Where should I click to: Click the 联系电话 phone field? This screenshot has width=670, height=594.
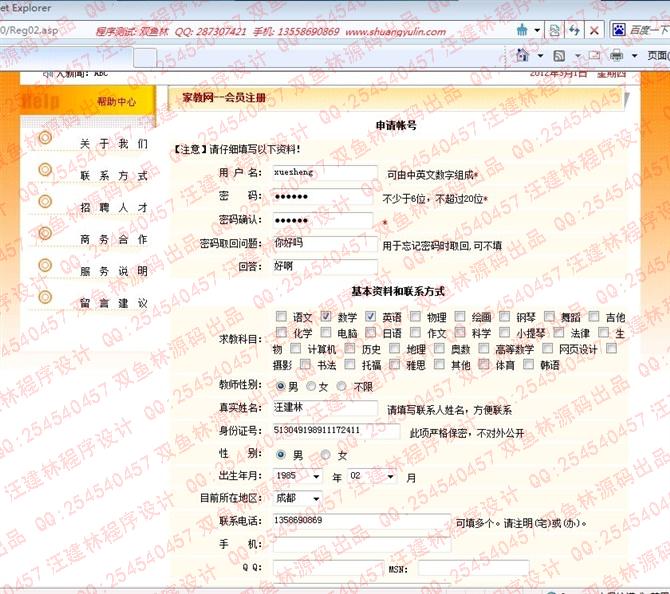tap(361, 521)
